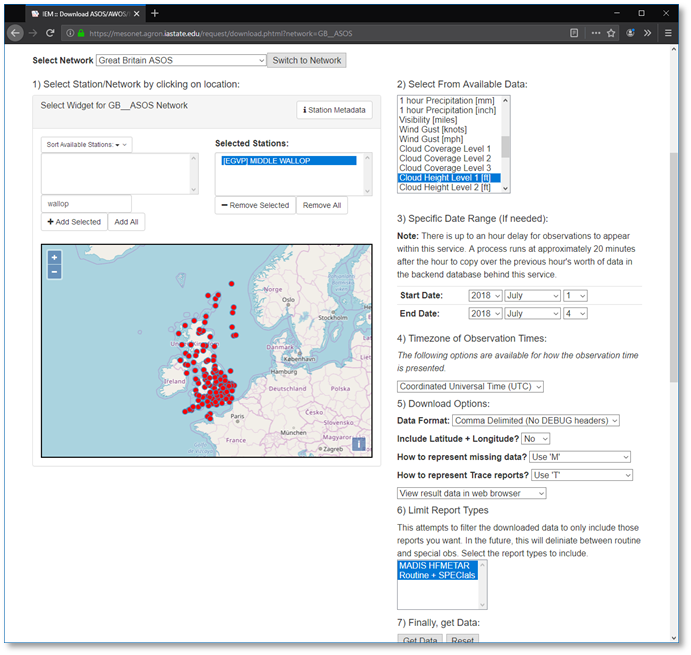The width and height of the screenshot is (691, 655).
Task: Click the station search field containing wallop
Action: (86, 203)
